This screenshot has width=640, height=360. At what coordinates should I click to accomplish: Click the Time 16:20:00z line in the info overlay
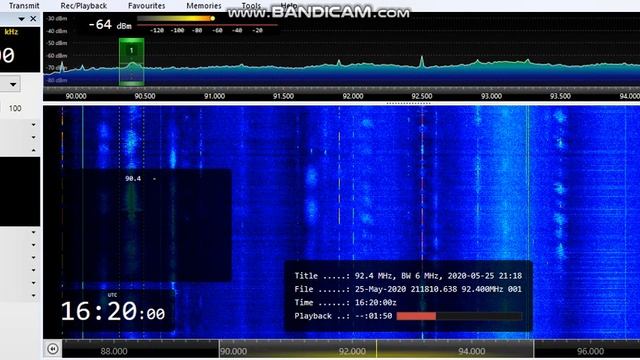pos(345,303)
